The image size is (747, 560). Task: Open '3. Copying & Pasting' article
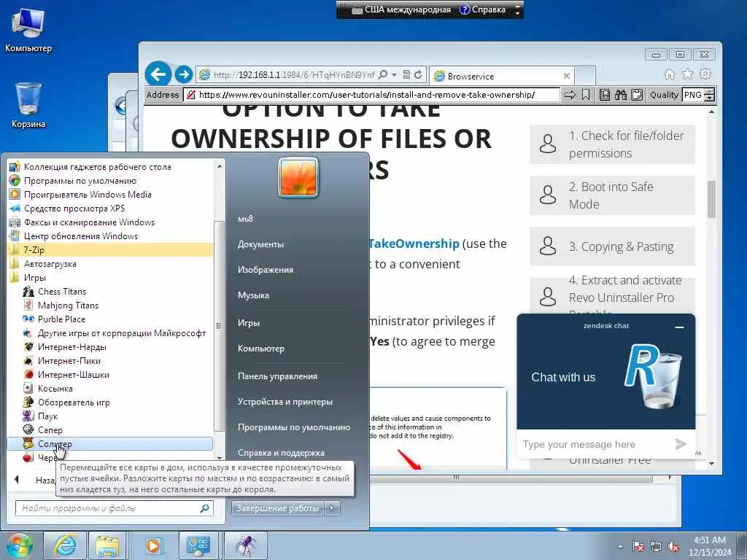[612, 246]
